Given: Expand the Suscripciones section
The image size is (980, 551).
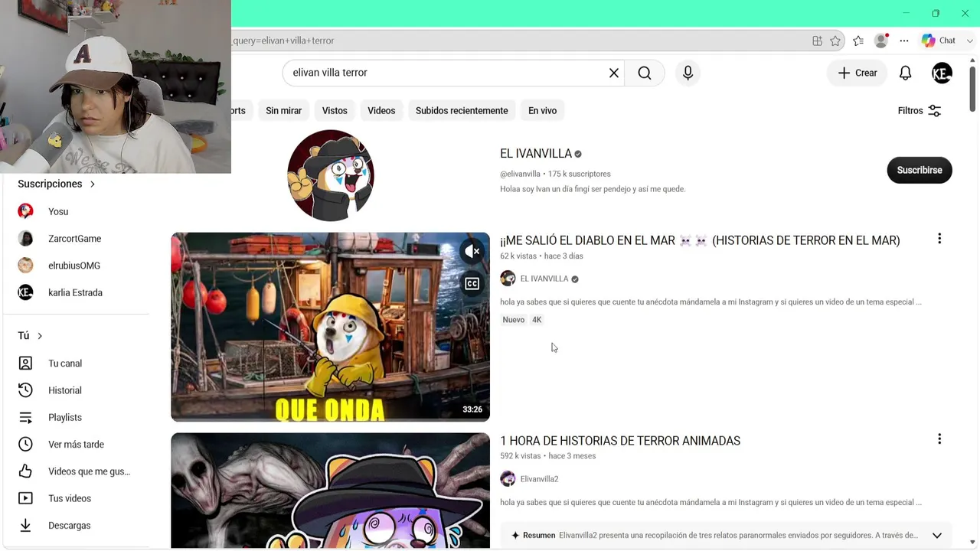Looking at the screenshot, I should pyautogui.click(x=57, y=184).
